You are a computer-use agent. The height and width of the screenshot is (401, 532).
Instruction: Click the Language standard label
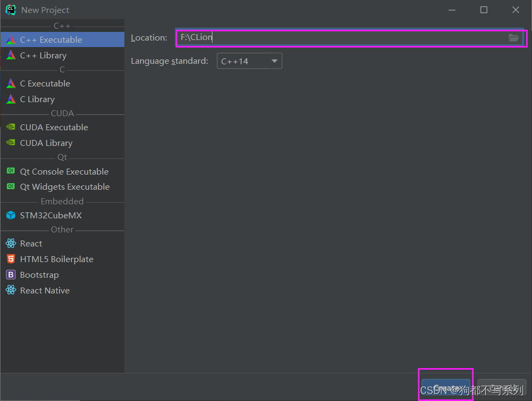(170, 61)
